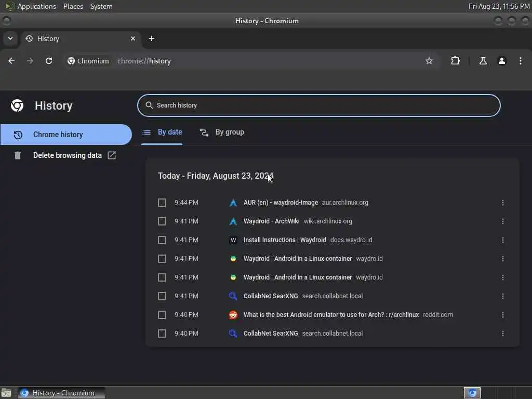Open actions menu for Install Instructions entry
The width and height of the screenshot is (532, 399).
(502, 240)
